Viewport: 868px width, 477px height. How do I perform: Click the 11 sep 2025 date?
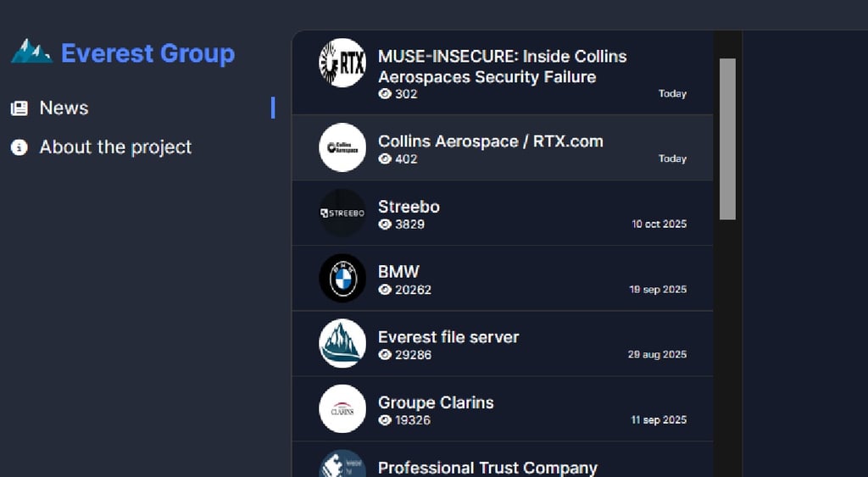[x=659, y=420]
